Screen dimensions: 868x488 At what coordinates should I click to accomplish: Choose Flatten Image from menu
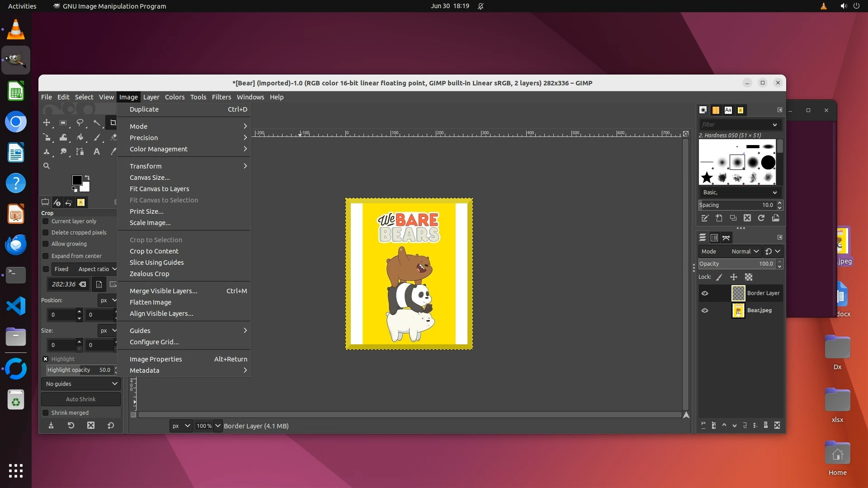[x=151, y=302]
